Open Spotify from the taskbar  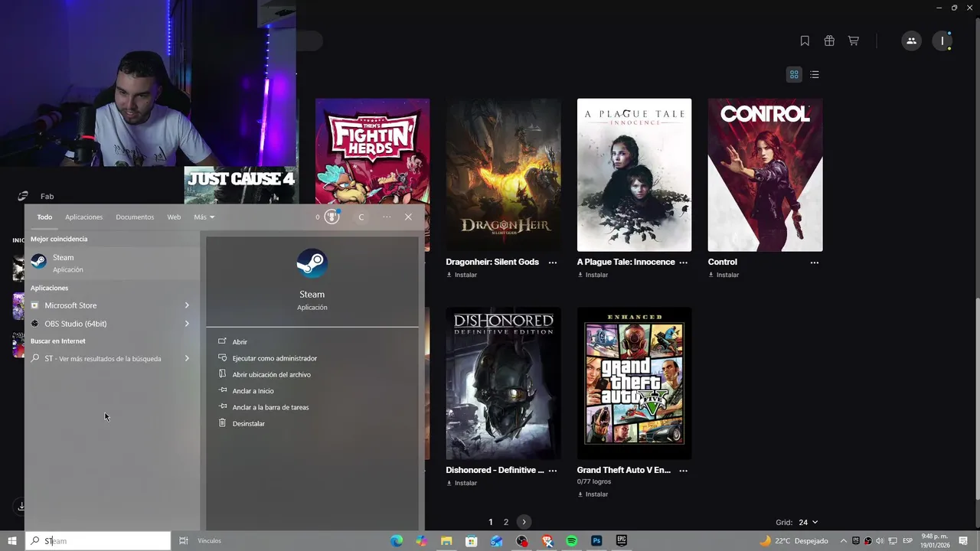(571, 541)
